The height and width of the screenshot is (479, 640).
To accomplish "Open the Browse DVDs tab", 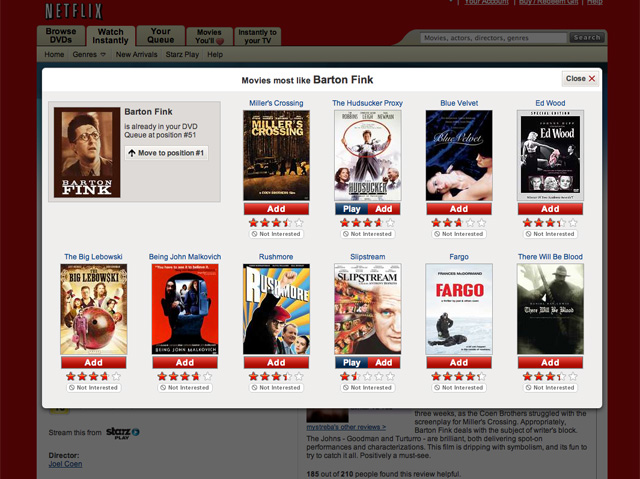I will 61,35.
